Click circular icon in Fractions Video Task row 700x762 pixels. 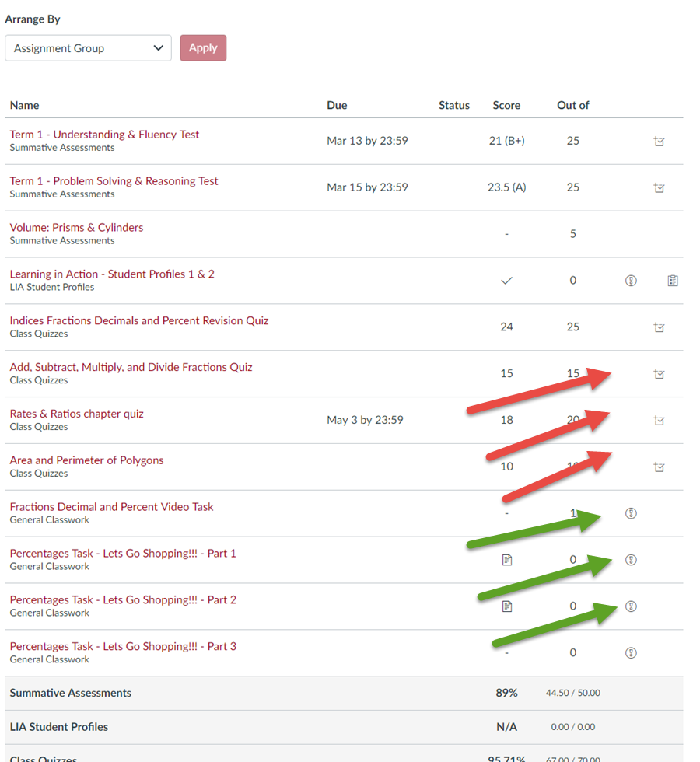point(631,513)
